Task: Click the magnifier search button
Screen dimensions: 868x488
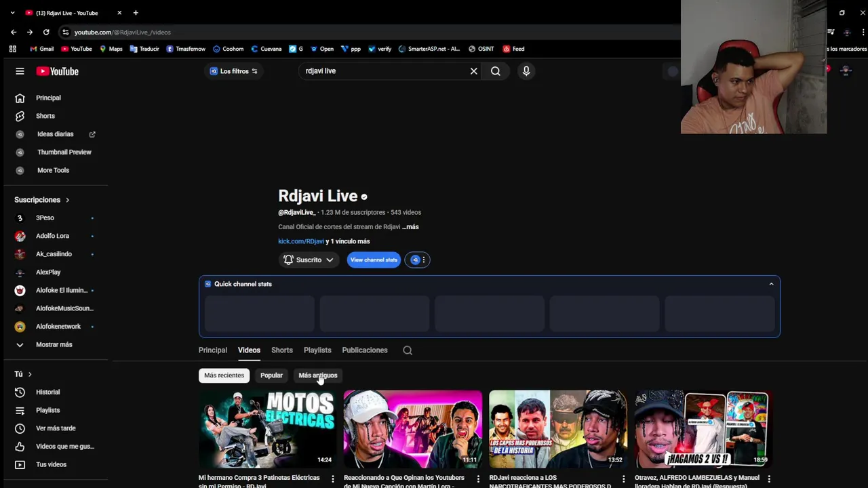Action: (x=496, y=71)
